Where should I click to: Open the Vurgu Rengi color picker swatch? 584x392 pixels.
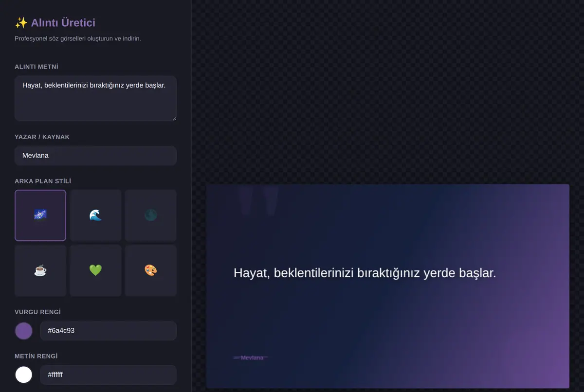24,331
